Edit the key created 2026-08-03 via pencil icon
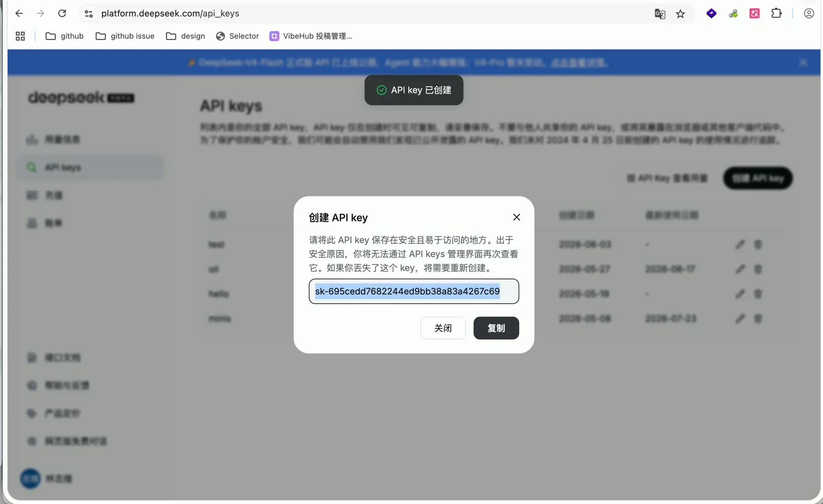The width and height of the screenshot is (823, 504). point(740,244)
